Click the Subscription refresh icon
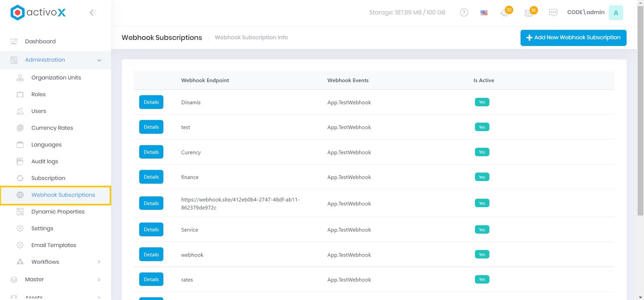This screenshot has width=644, height=300. coord(20,178)
